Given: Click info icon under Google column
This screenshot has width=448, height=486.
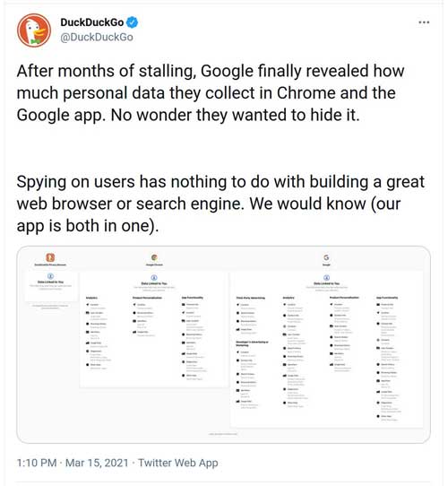Looking at the screenshot, I should (x=326, y=277).
